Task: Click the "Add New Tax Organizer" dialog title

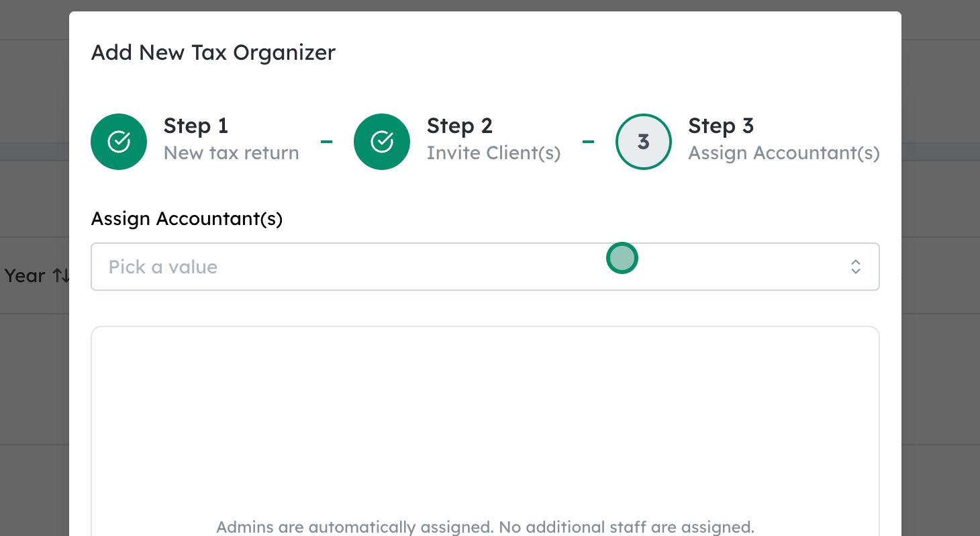Action: click(x=213, y=52)
